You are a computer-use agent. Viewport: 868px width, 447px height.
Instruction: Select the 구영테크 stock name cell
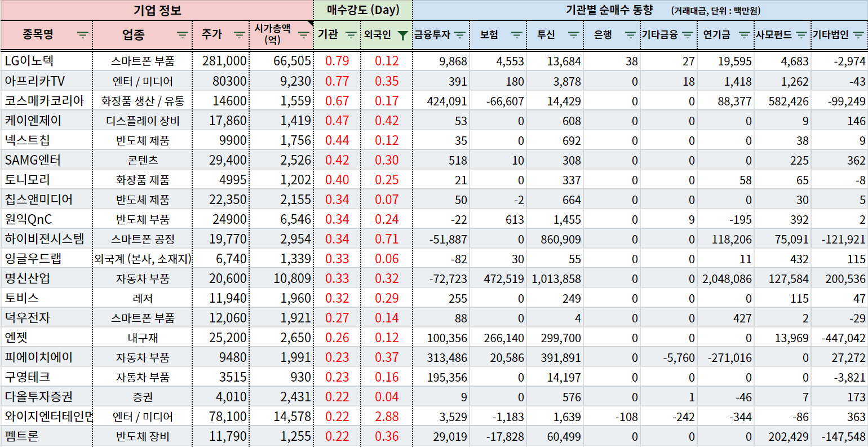coord(46,377)
